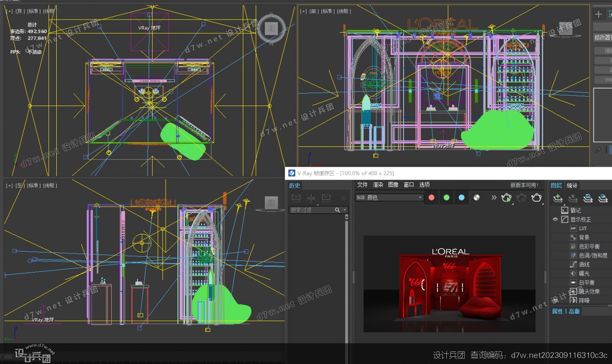
Task: Click the load layer preset icon
Action: point(603,198)
